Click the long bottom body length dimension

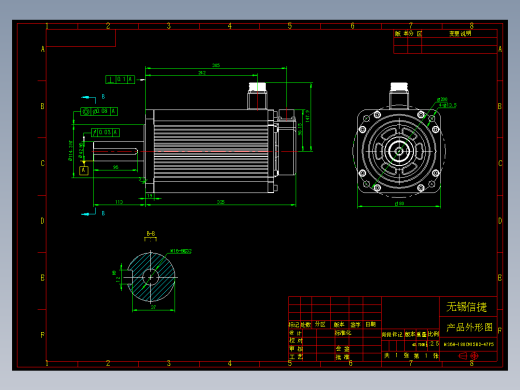click(x=221, y=202)
